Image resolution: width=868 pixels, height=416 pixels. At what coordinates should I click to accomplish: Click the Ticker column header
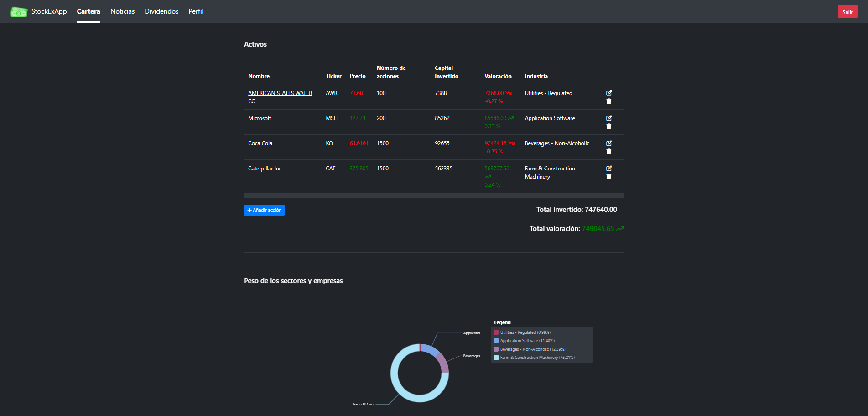333,76
